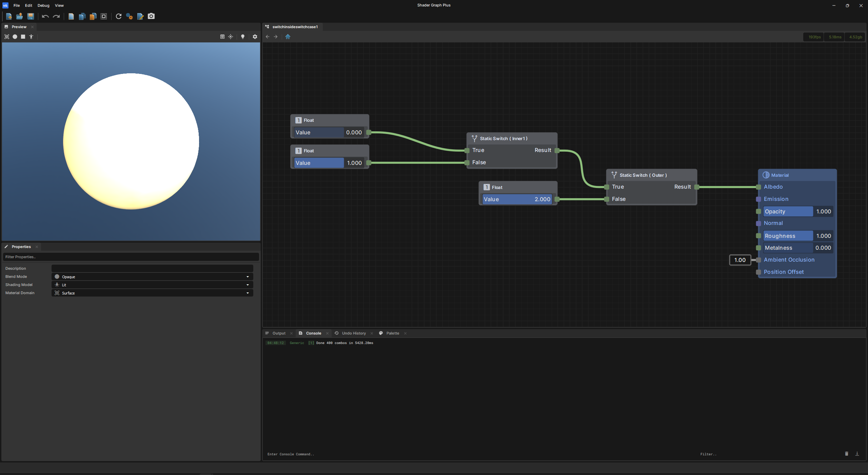Redo the last undone action

pyautogui.click(x=56, y=16)
